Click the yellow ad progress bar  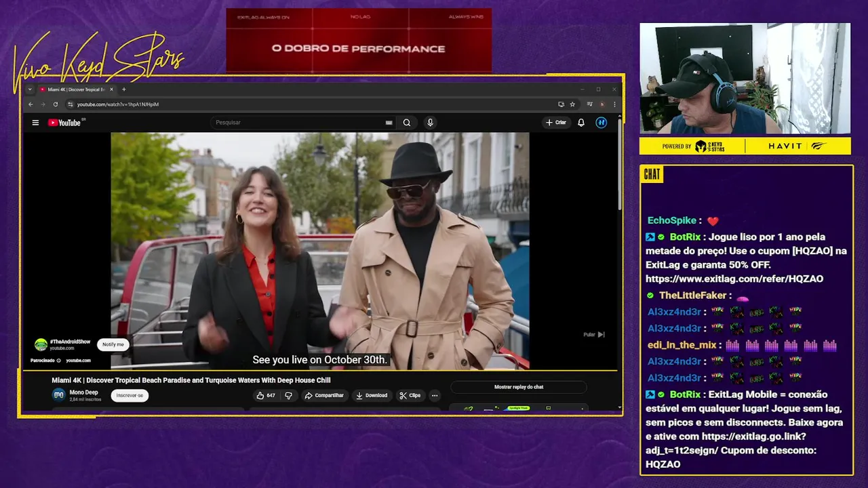tap(320, 370)
